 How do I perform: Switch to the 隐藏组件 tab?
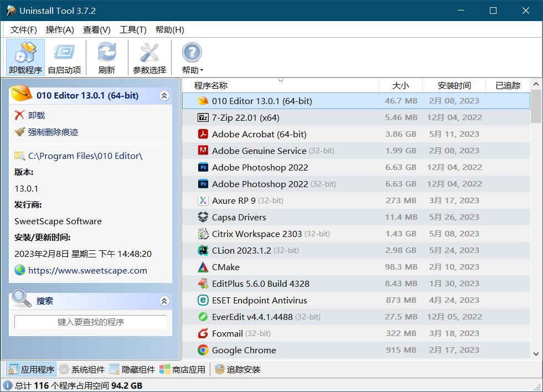pos(132,369)
